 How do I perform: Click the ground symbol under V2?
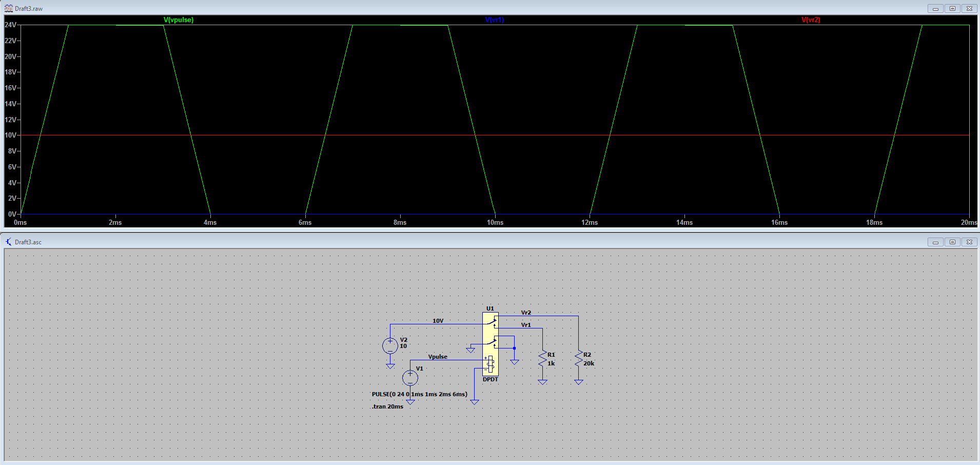390,366
